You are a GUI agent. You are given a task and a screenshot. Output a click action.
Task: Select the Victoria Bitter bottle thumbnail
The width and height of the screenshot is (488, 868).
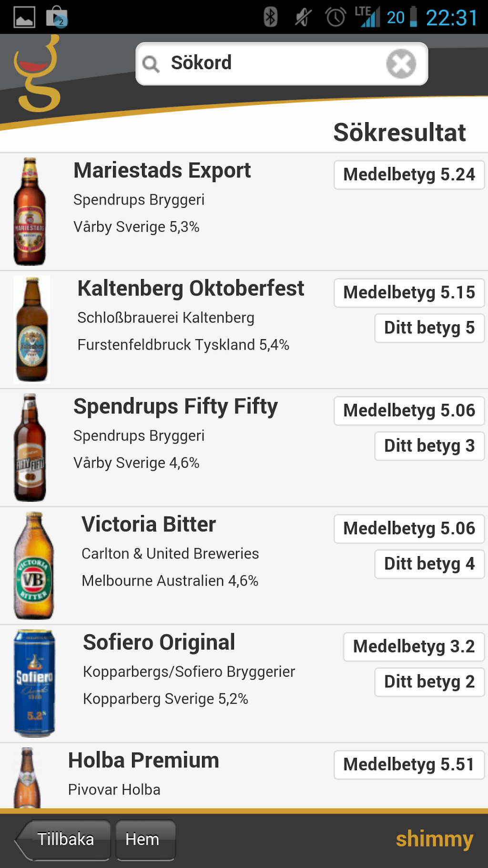tap(33, 566)
